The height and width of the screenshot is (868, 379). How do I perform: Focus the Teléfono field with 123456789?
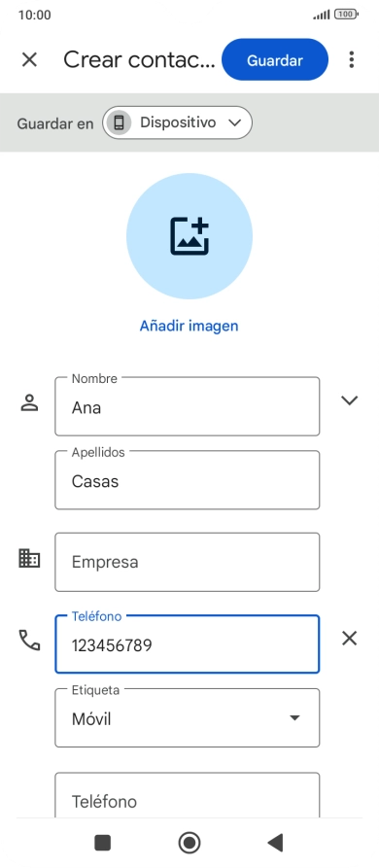(187, 643)
